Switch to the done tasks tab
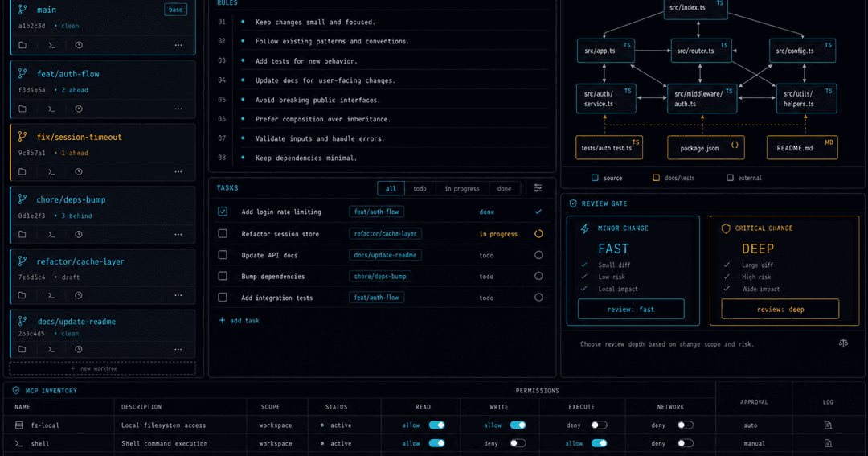The width and height of the screenshot is (868, 456). [504, 188]
